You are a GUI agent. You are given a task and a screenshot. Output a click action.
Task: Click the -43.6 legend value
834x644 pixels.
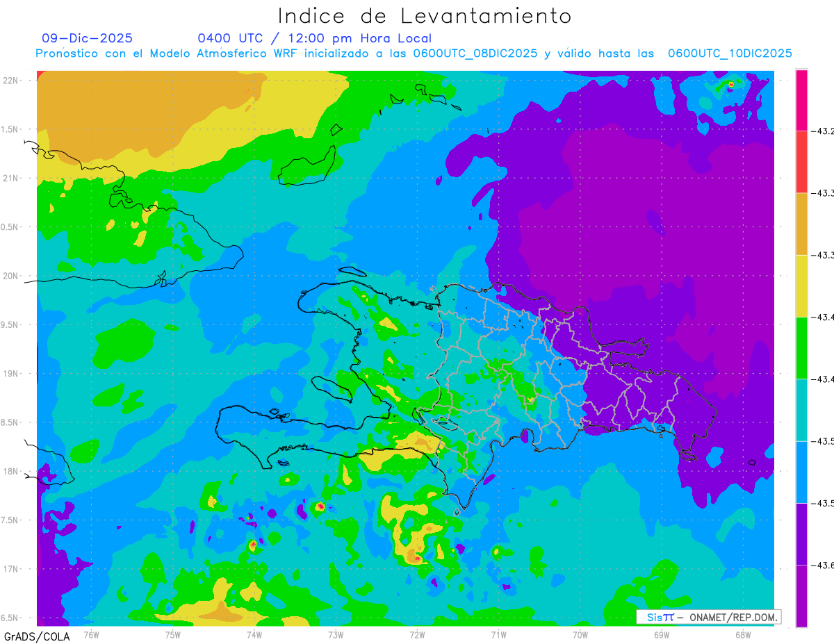tap(824, 565)
